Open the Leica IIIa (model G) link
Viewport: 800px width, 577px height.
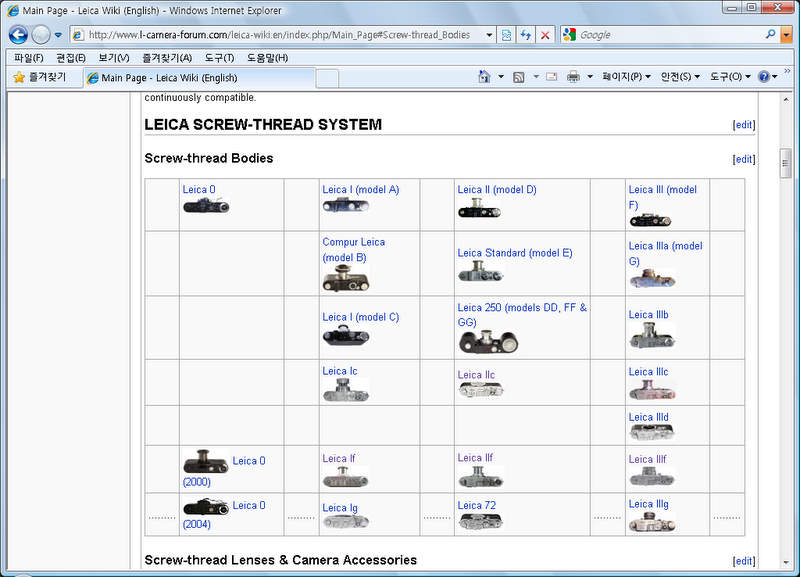pyautogui.click(x=665, y=254)
